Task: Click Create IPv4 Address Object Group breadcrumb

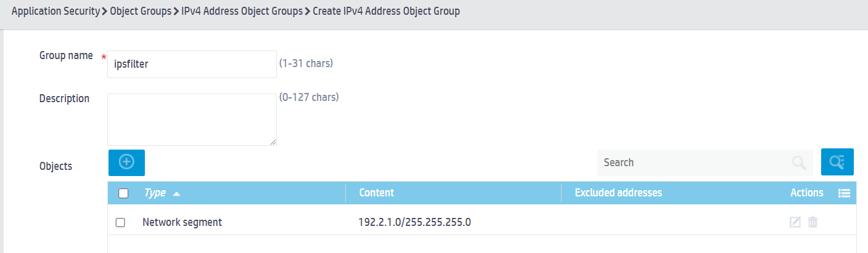Action: (386, 12)
